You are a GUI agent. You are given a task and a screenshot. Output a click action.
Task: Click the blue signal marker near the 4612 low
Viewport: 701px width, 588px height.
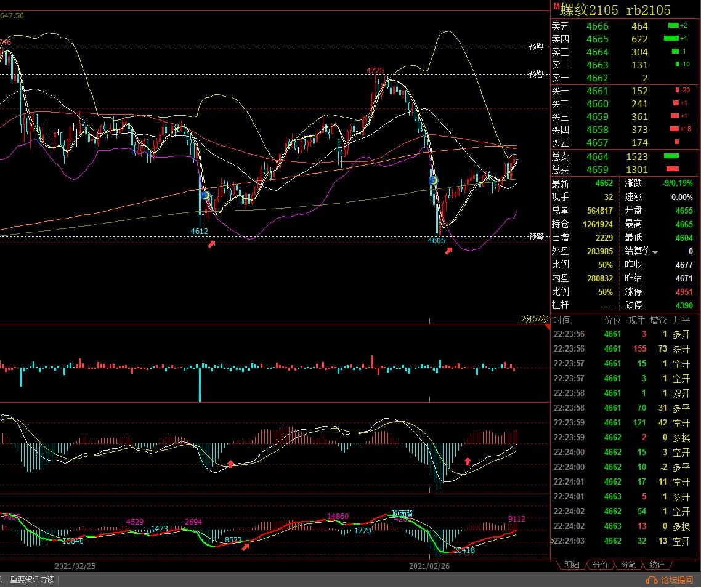point(205,195)
